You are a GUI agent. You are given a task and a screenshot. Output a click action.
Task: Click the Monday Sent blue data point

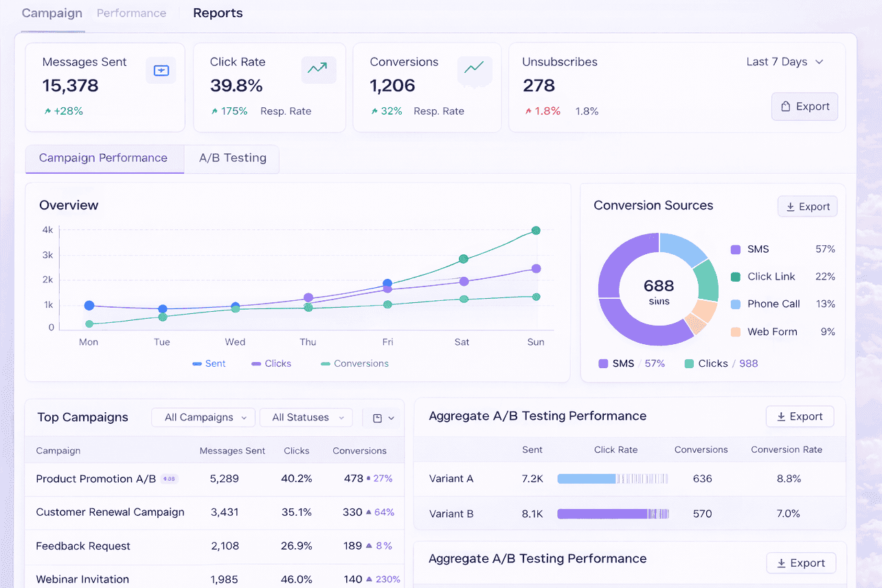[89, 306]
